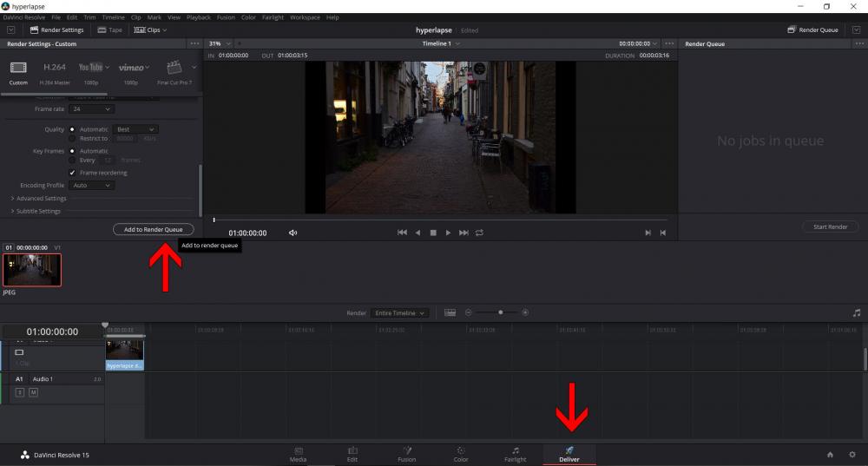Viewport: 868px width, 466px height.
Task: Solo Audio 1 track
Action: (x=20, y=392)
